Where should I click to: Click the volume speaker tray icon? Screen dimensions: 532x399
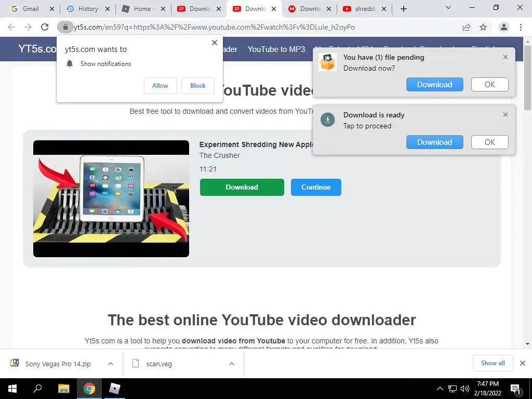tap(465, 389)
